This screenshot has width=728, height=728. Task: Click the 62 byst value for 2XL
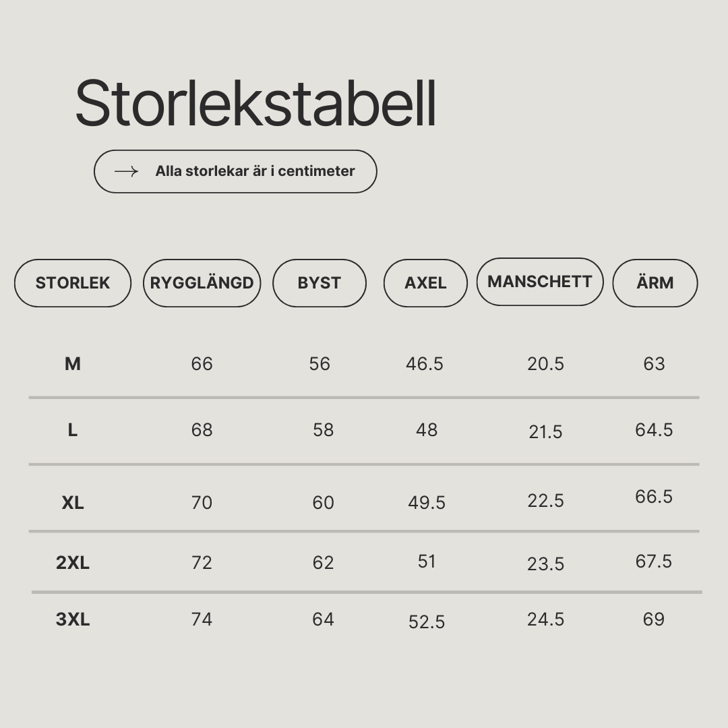point(323,562)
